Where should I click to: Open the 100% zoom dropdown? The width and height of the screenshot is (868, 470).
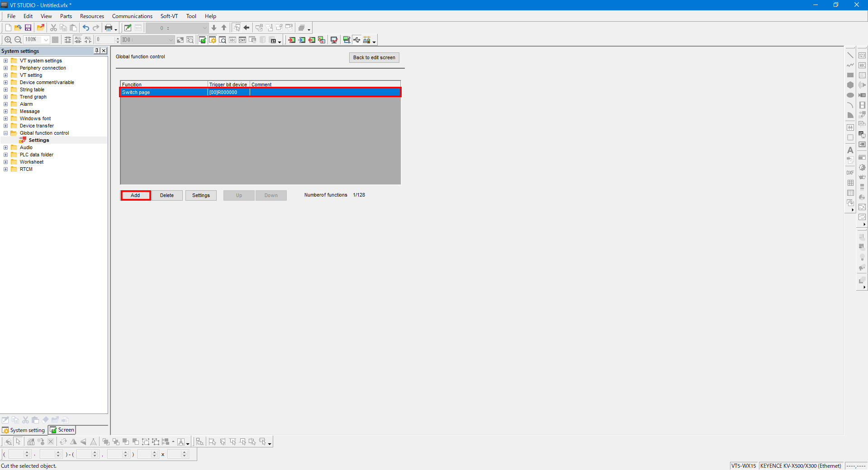pyautogui.click(x=46, y=40)
